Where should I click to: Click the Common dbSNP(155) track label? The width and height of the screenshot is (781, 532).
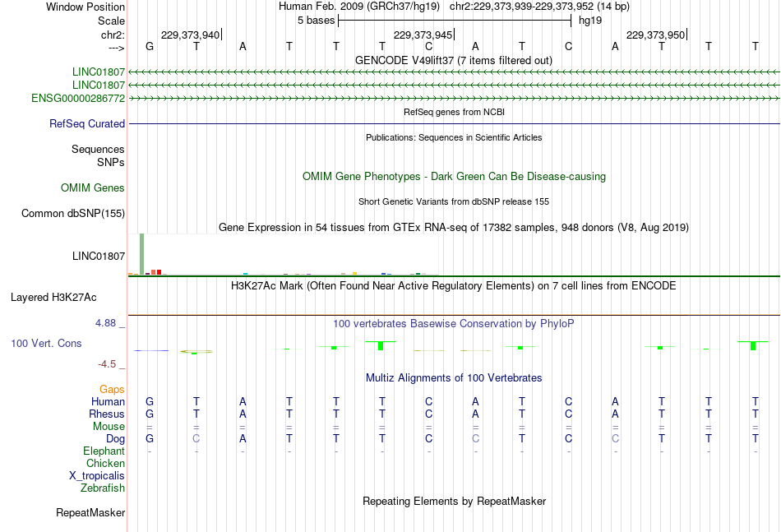[x=73, y=213]
